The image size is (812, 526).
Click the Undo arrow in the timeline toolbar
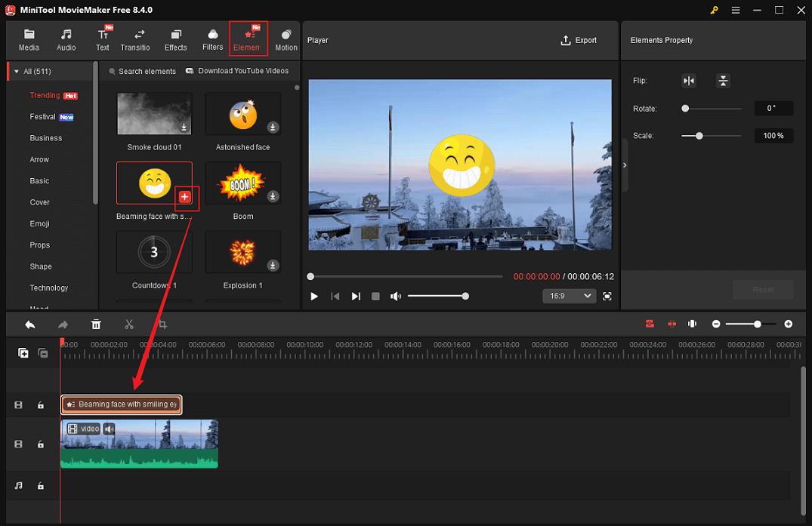(x=29, y=324)
